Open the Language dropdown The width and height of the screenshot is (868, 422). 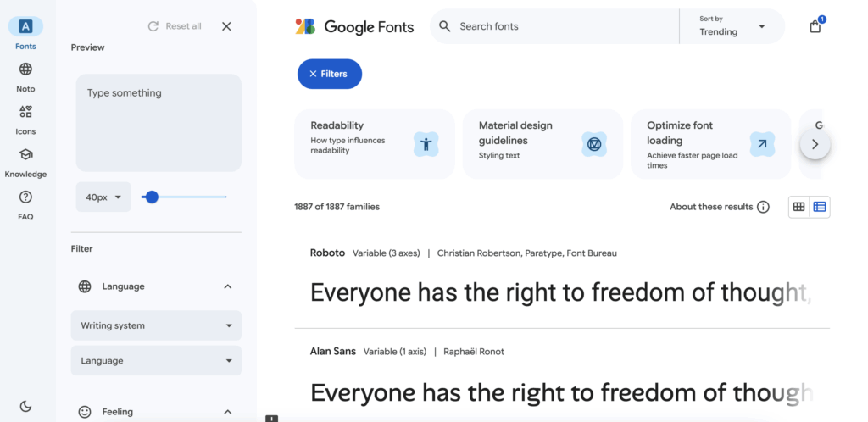pos(156,361)
